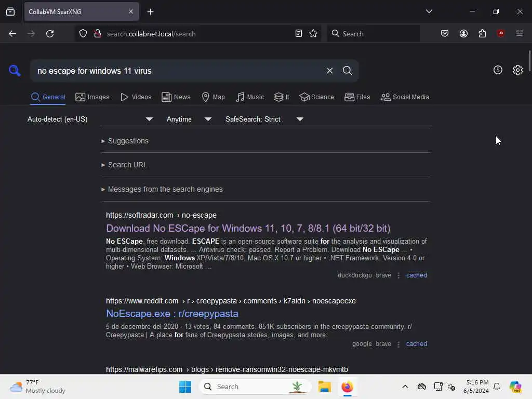532x399 pixels.
Task: Switch to the Science category tab
Action: [316, 97]
